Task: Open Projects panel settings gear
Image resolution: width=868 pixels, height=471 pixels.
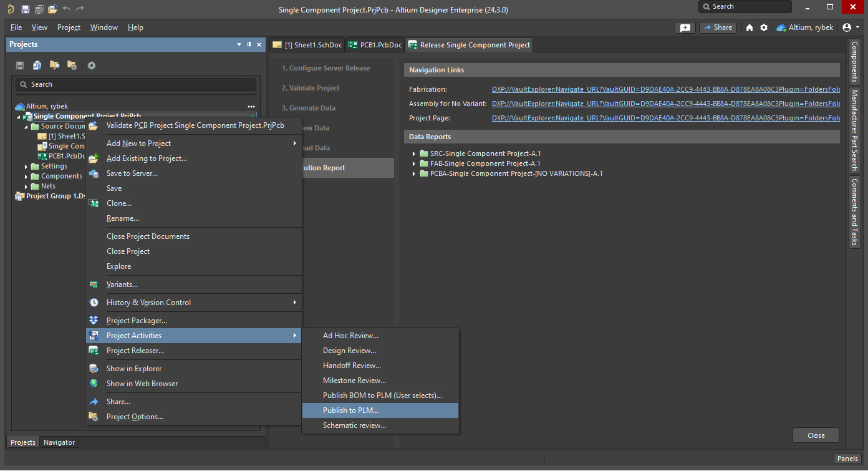Action: pos(92,66)
